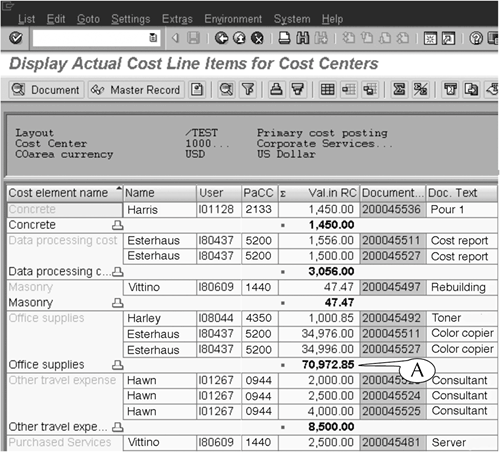This screenshot has height=453, width=500.
Task: Click the Create Shortcut icon
Action: point(448,38)
